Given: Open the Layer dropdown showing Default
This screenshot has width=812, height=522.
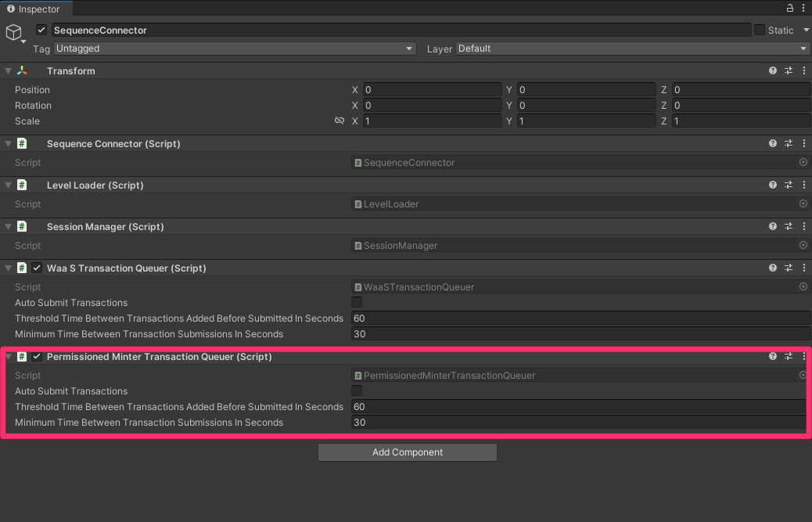Looking at the screenshot, I should point(634,48).
